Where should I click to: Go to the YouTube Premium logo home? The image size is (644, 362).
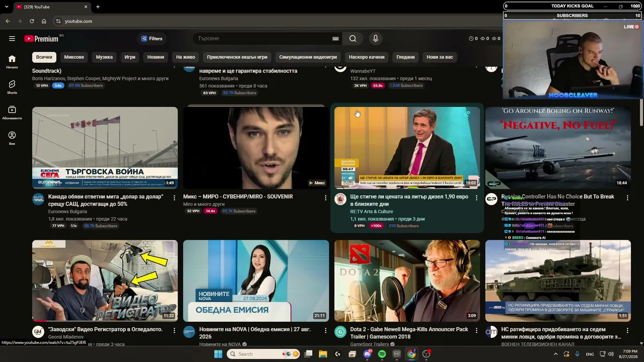click(x=41, y=39)
